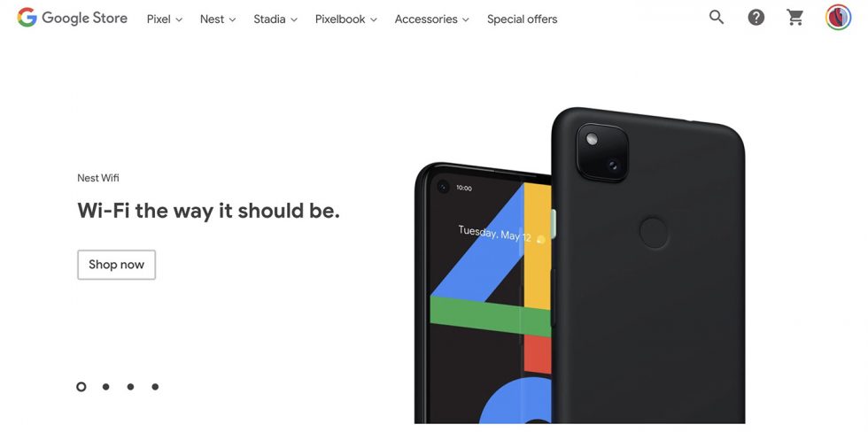
Task: Open the help question mark icon
Action: (x=756, y=18)
